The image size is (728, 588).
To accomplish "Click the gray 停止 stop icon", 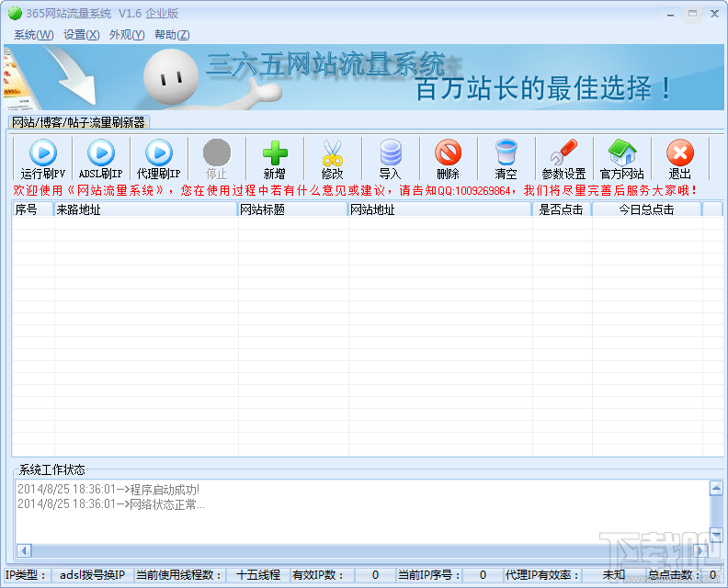I will pyautogui.click(x=217, y=153).
